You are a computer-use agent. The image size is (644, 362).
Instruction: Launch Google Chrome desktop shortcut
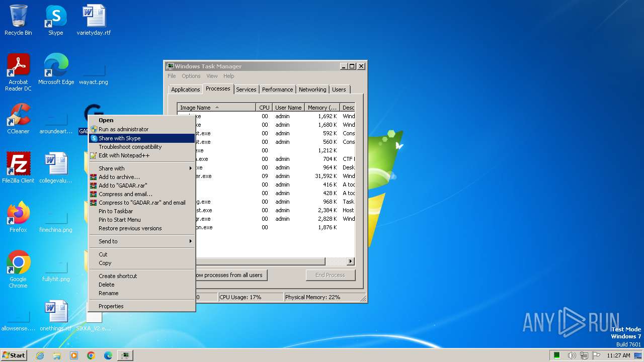(18, 269)
